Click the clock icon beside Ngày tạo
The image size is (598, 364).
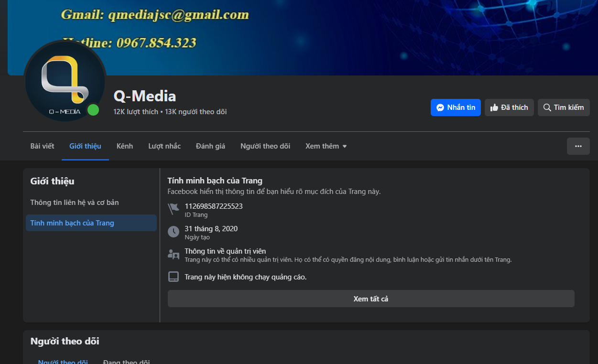click(x=173, y=232)
